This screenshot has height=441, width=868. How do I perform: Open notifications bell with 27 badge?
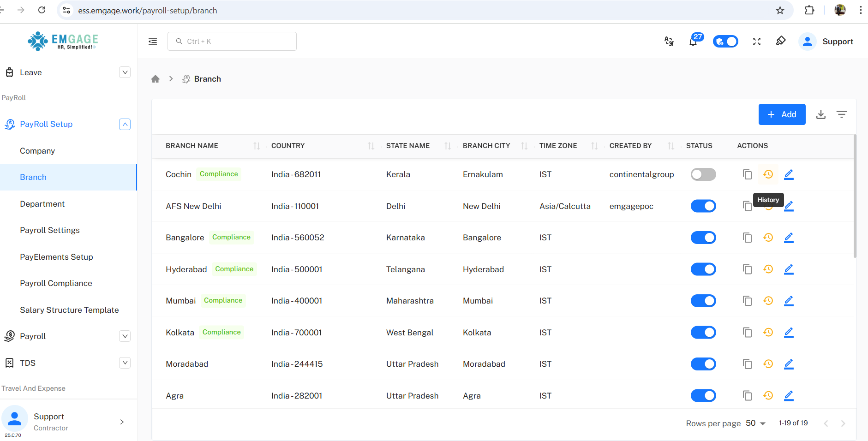[693, 42]
